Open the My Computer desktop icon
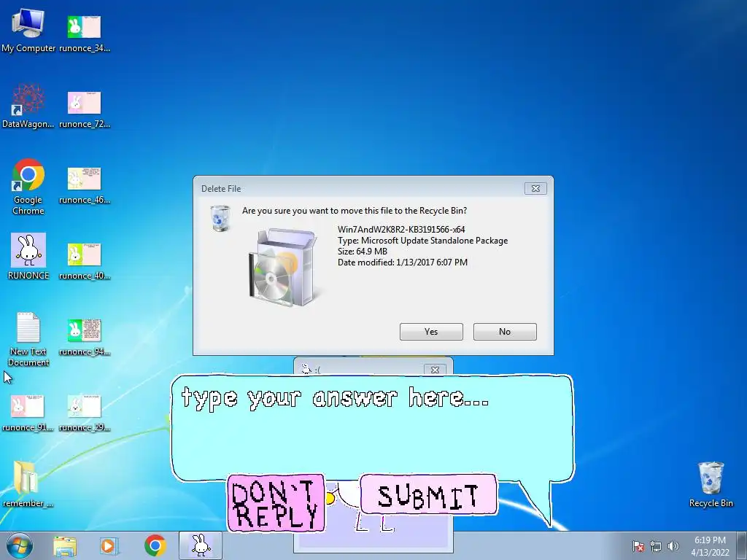This screenshot has height=560, width=747. click(28, 30)
